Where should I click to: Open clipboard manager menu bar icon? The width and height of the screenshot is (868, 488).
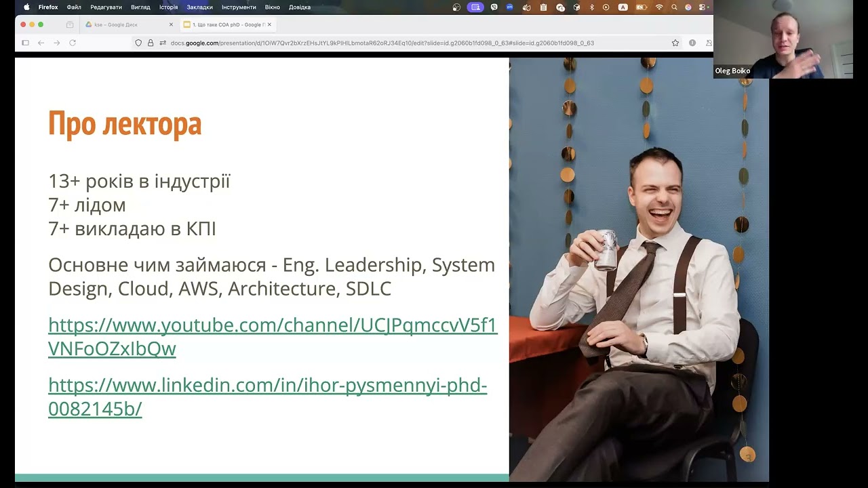pyautogui.click(x=543, y=7)
